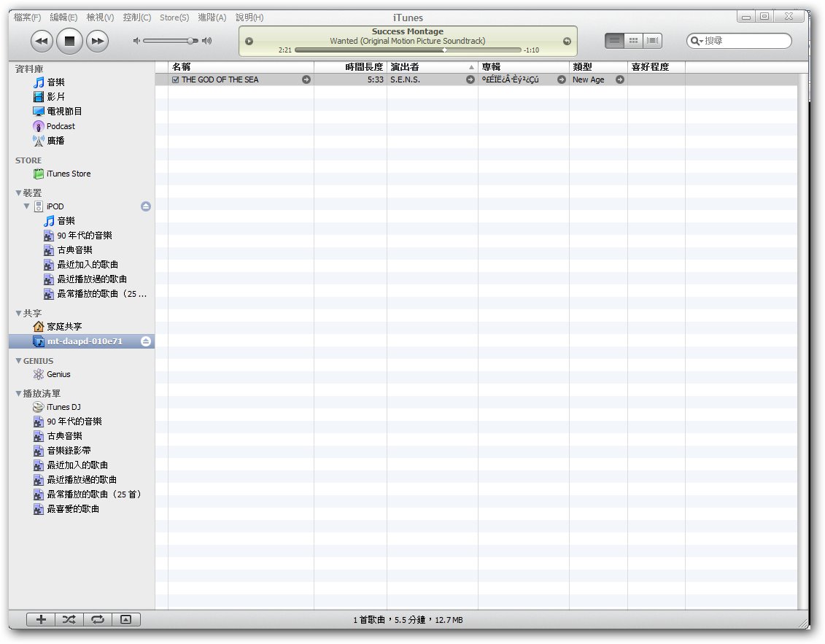Collapse the 裝置 devices section
This screenshot has width=825, height=644.
click(x=18, y=193)
